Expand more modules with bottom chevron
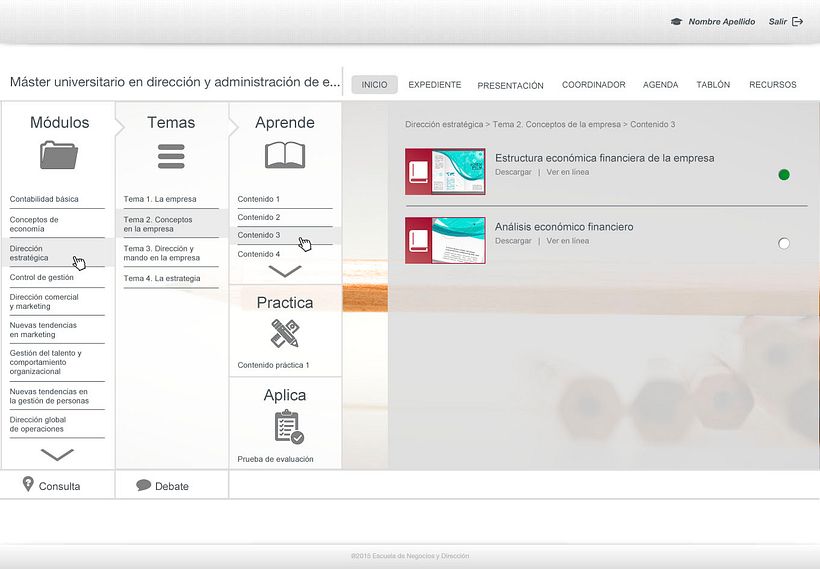Screen dimensions: 820x569 click(x=57, y=454)
